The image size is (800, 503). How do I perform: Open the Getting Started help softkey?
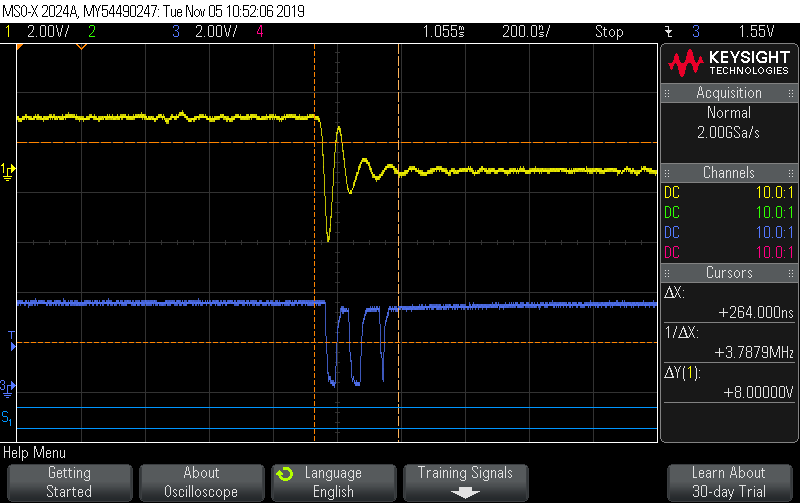[69, 482]
